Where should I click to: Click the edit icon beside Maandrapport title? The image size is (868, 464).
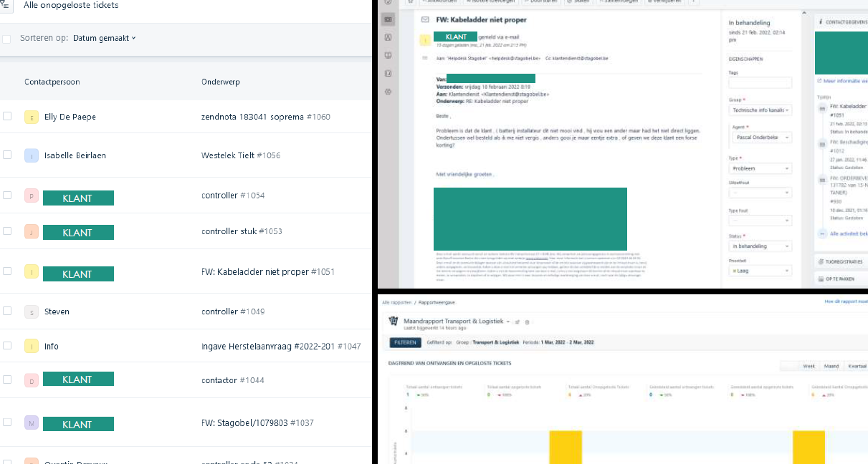(518, 322)
